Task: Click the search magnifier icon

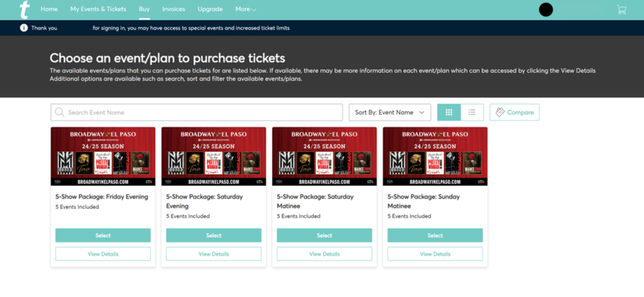Action: point(60,113)
